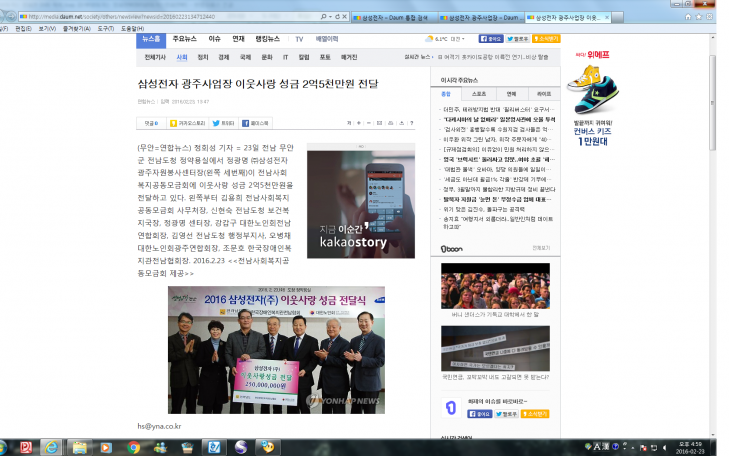The image size is (729, 456).
Task: Click the browser refresh icon in address bar
Action: [338, 17]
